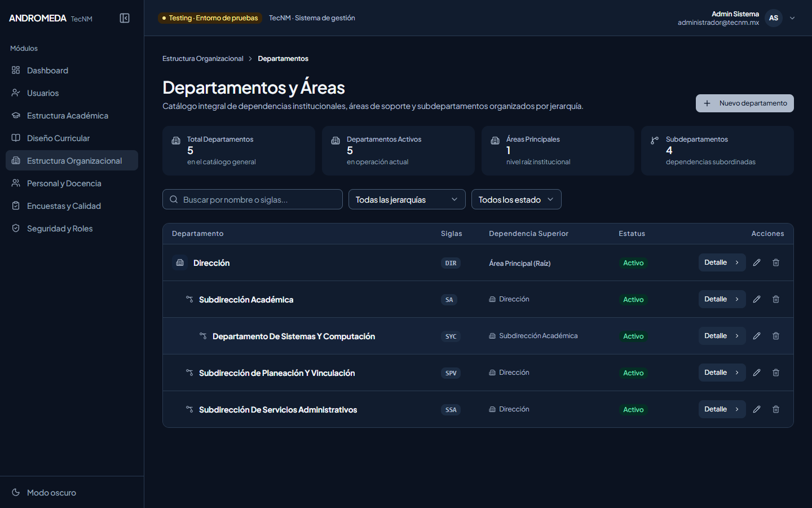Viewport: 812px width, 508px height.
Task: Click Estructura Organizacional breadcrumb link
Action: (203, 59)
